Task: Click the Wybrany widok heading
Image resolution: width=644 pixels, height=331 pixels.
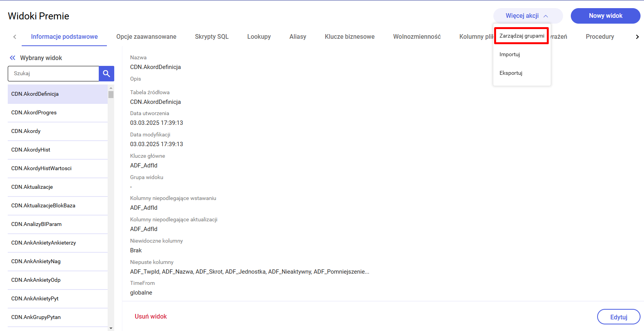Action: (41, 58)
